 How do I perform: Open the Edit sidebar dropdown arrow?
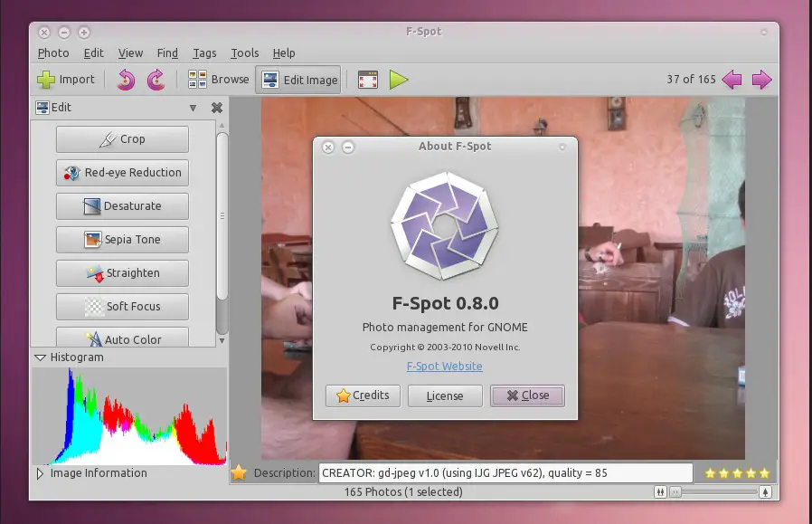193,108
